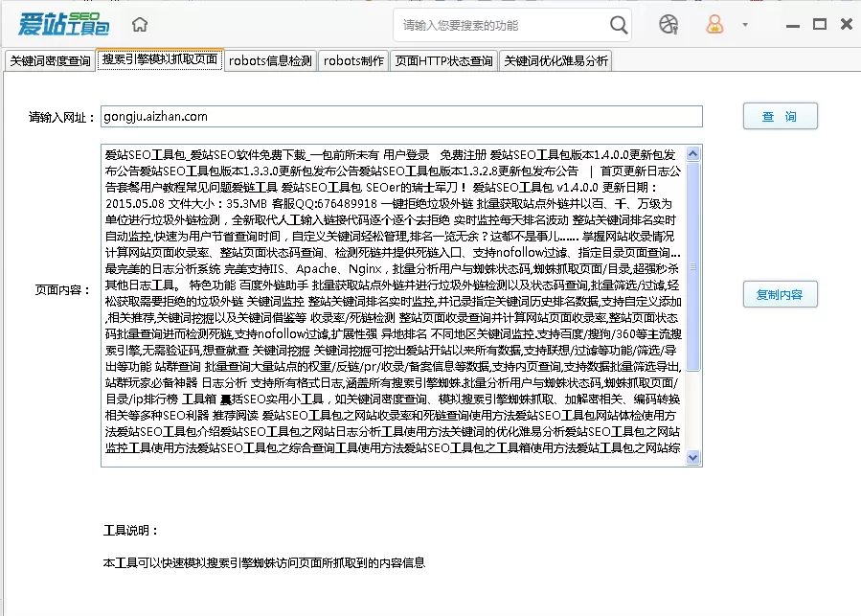
Task: Click scrollbar down arrow in page content
Action: (693, 457)
